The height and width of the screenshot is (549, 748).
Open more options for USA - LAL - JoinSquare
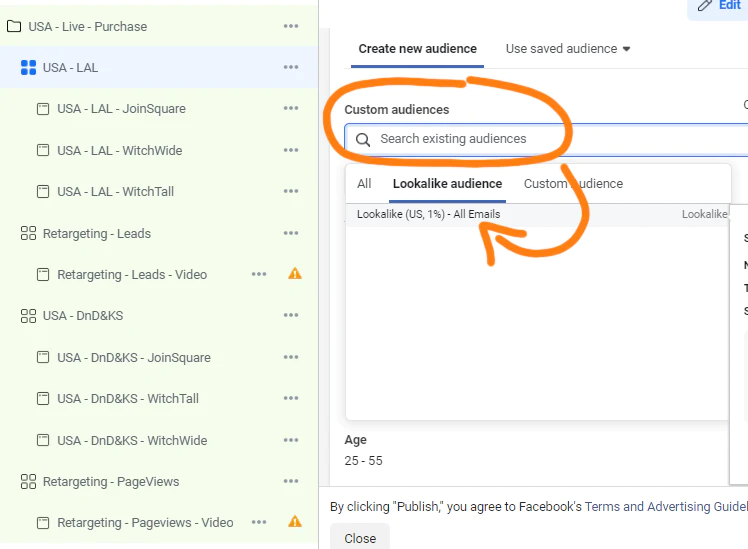click(291, 108)
